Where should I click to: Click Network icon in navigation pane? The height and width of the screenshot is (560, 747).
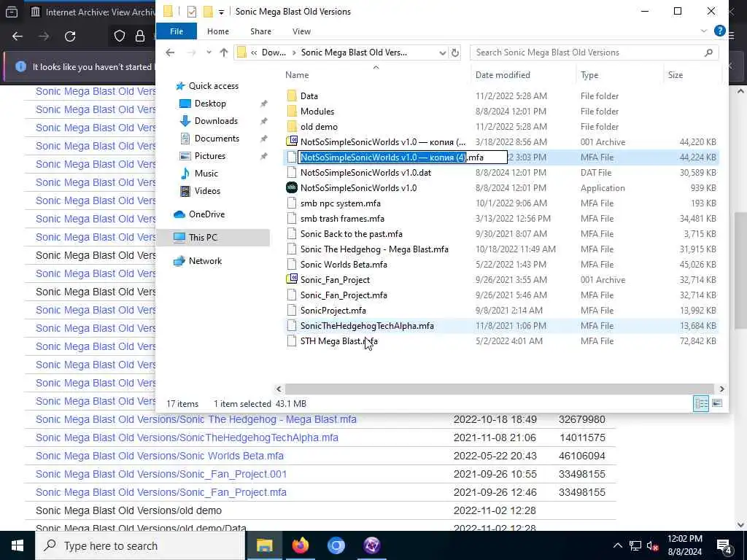[179, 261]
